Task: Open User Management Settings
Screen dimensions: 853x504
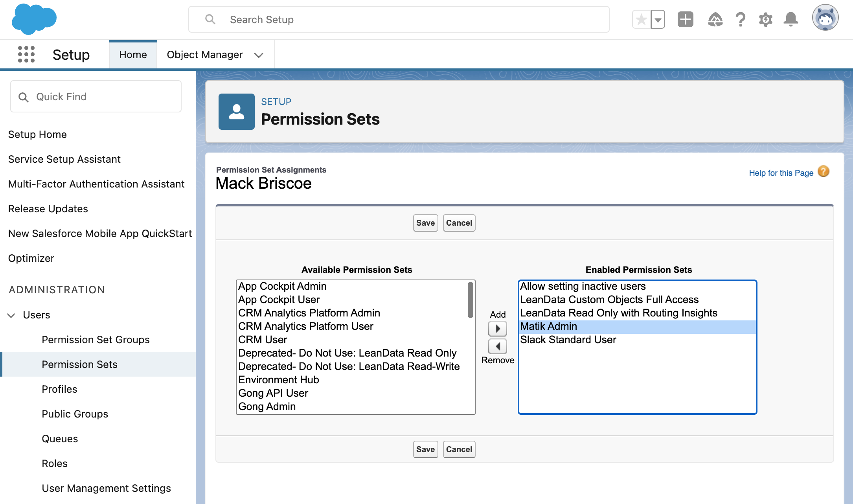Action: [x=106, y=488]
